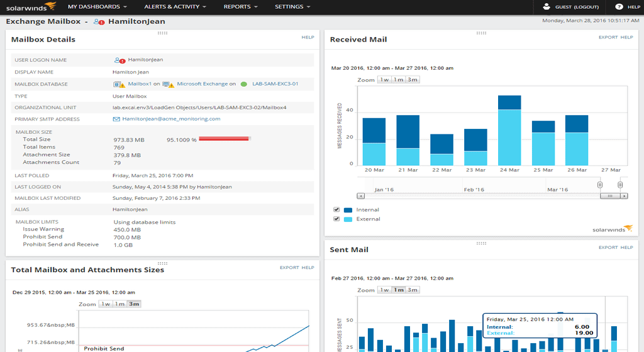Click External light blue legend swatch
Image resolution: width=644 pixels, height=352 pixels.
tap(348, 219)
